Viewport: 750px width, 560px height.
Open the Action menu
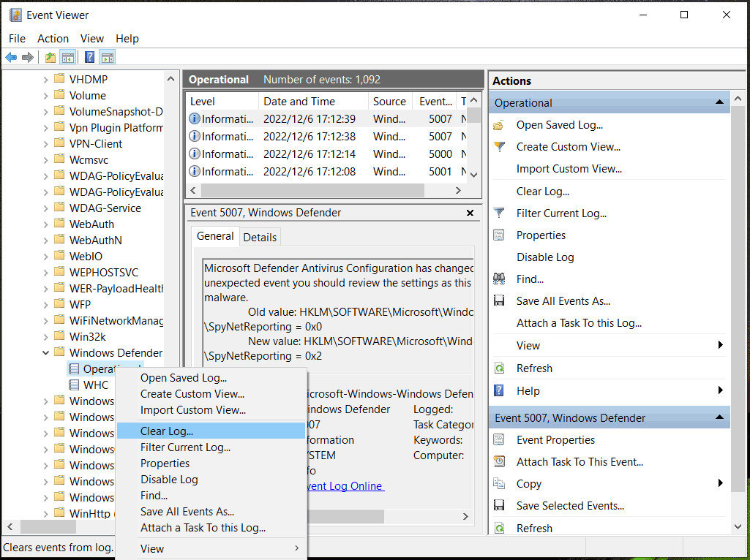click(x=53, y=39)
